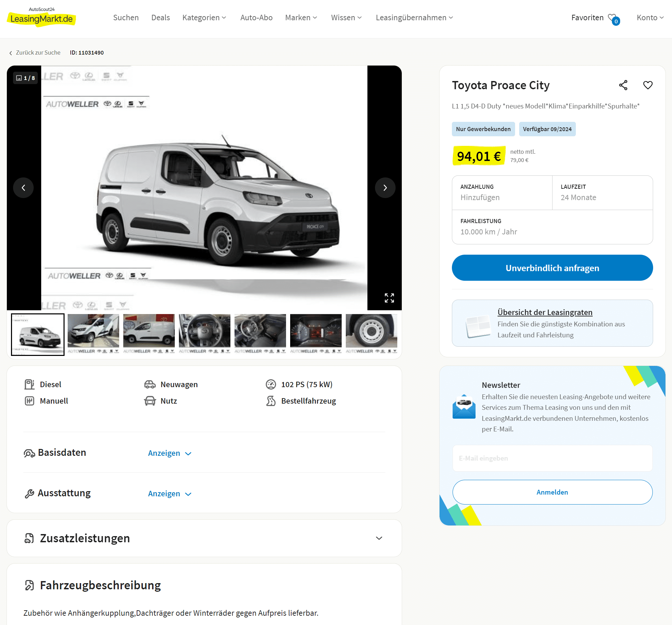Click the Diesel fuel pump icon

point(30,384)
